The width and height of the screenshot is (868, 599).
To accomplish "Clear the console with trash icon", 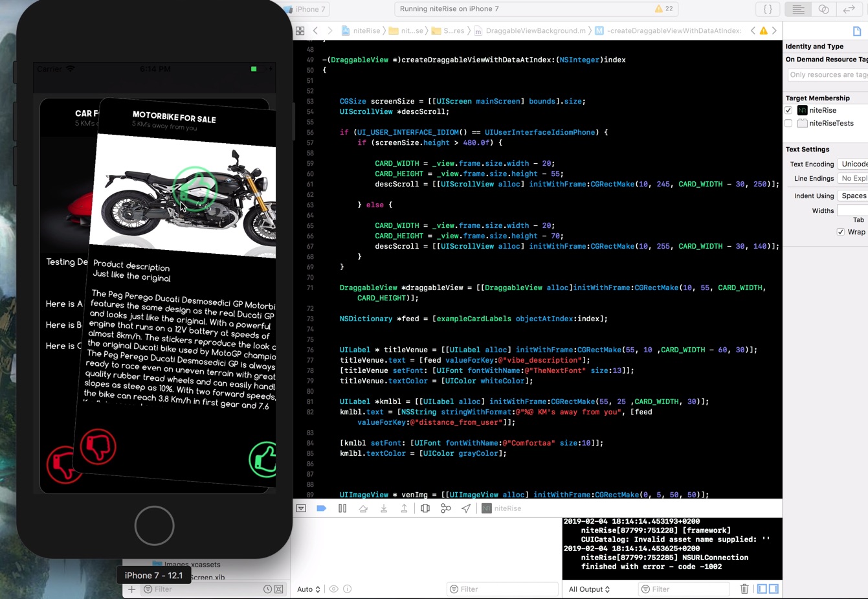I will tap(744, 589).
